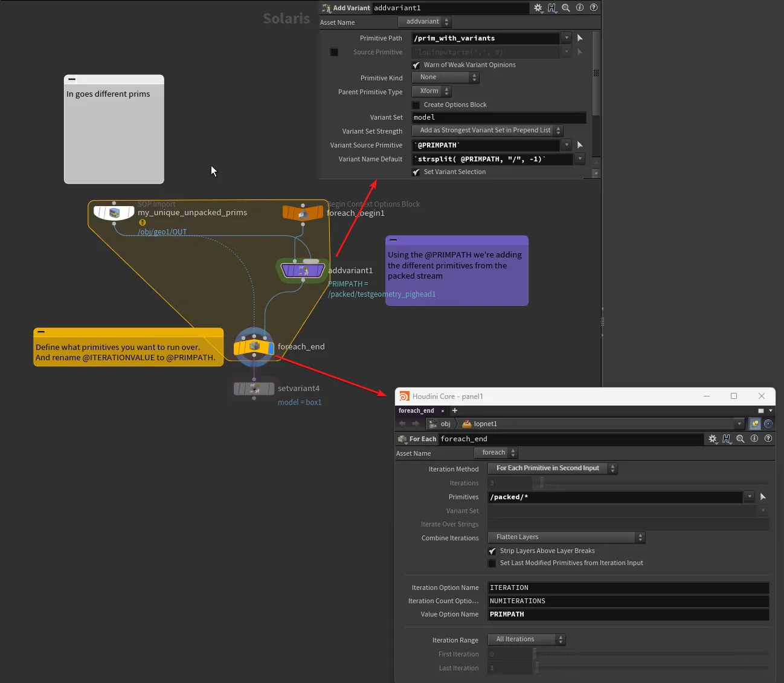This screenshot has width=784, height=683.
Task: Open the Iteration Method dropdown
Action: (x=552, y=468)
